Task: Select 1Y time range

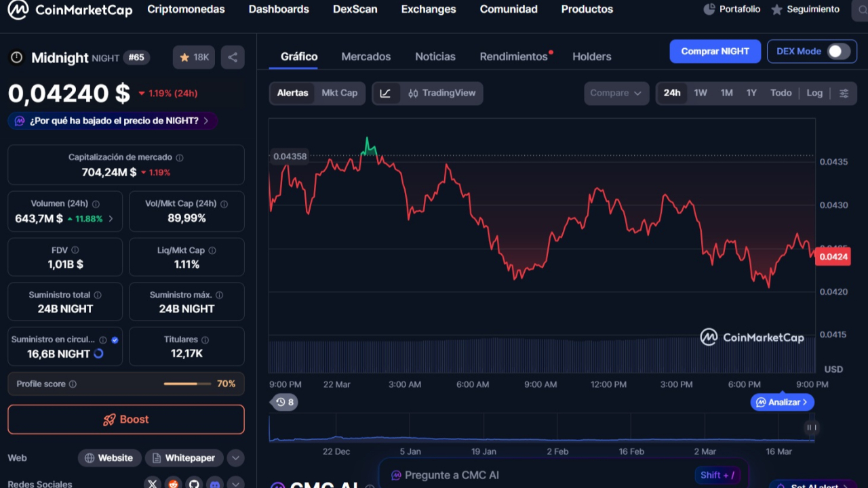Action: click(751, 94)
